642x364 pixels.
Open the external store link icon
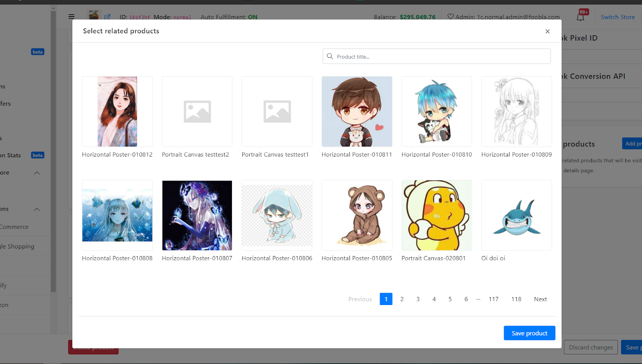point(108,17)
